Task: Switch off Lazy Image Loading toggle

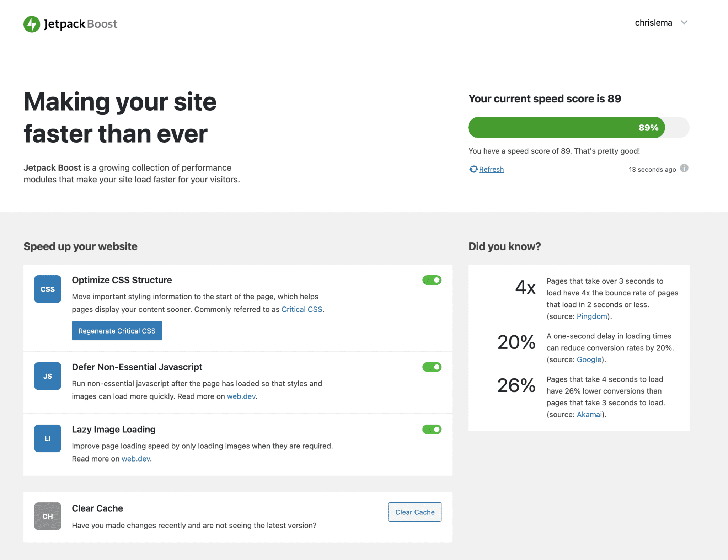Action: tap(432, 430)
